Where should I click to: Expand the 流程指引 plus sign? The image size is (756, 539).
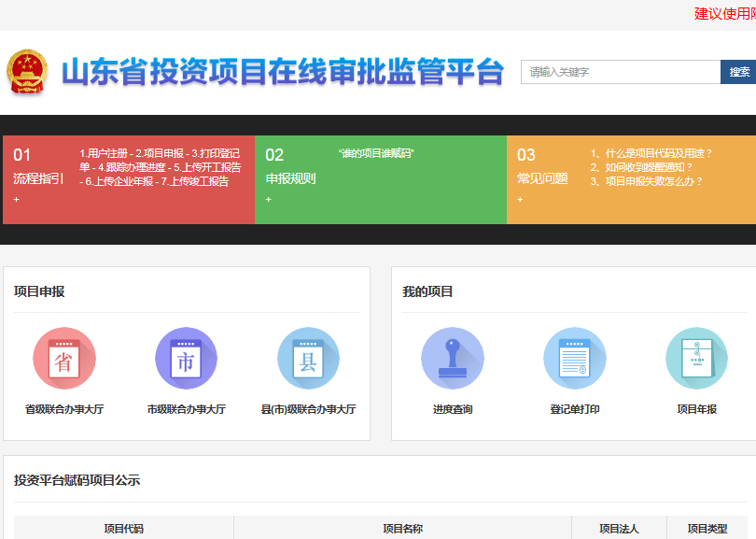[17, 199]
